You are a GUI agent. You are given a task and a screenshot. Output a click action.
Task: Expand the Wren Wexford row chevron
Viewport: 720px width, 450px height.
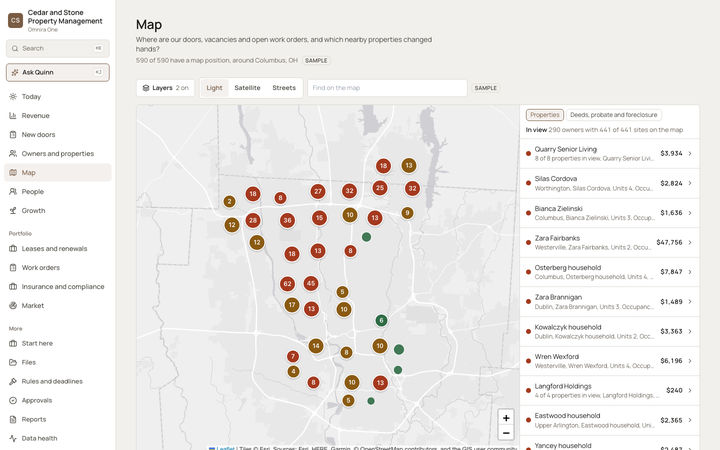tap(690, 361)
